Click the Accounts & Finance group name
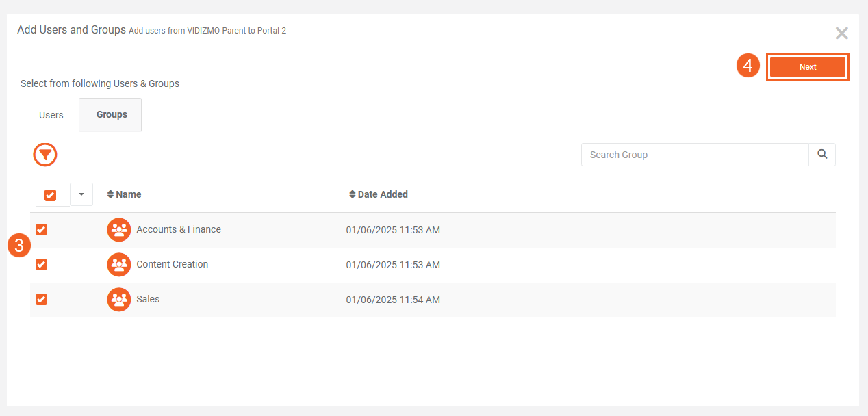Screen dimensions: 868x416 click(x=179, y=230)
